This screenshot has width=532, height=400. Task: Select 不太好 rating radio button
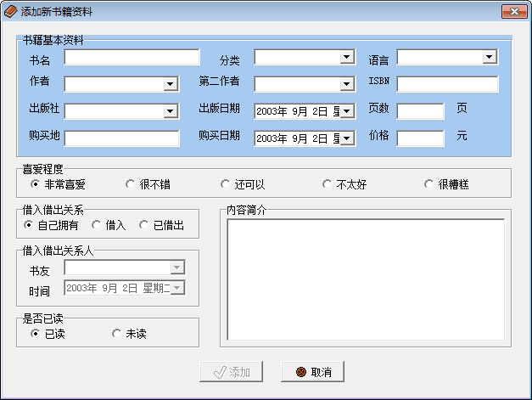click(327, 184)
